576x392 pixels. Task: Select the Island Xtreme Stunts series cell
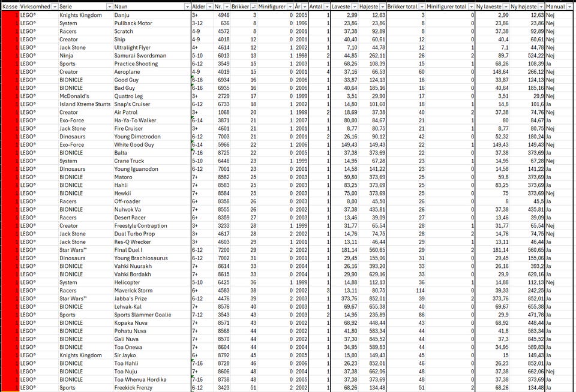pos(86,104)
